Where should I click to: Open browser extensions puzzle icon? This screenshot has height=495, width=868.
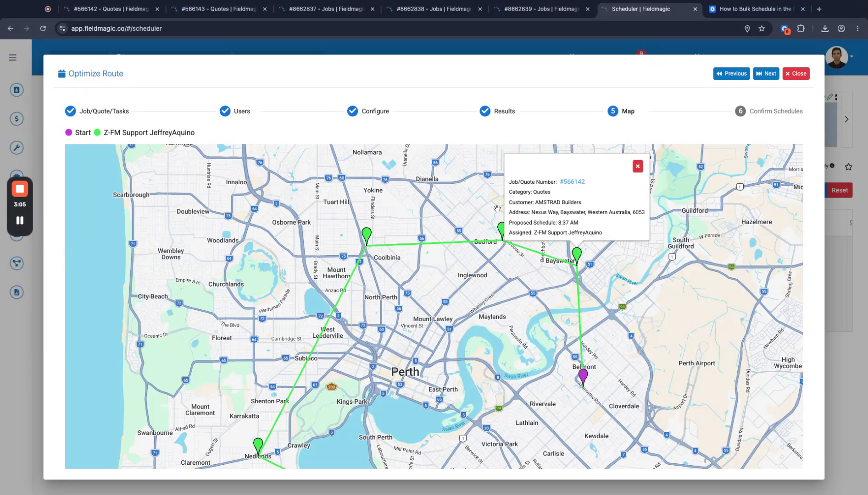coord(801,28)
